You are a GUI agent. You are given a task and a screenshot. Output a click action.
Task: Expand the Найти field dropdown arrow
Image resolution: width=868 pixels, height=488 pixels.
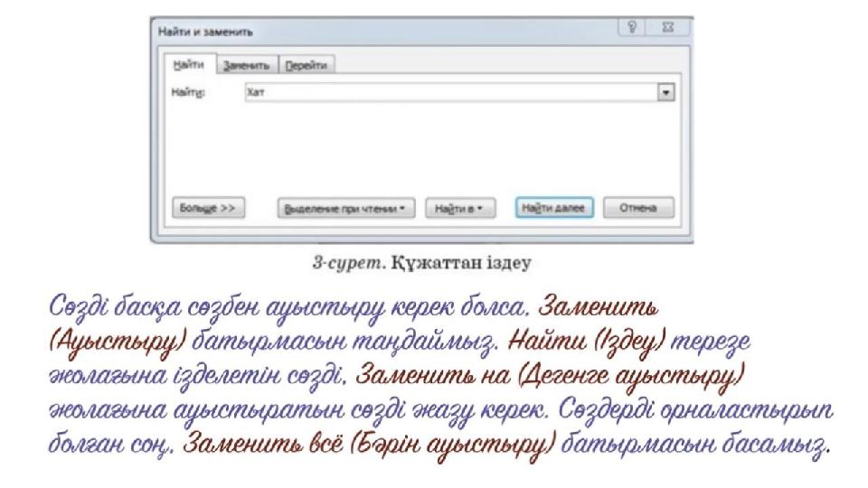(666, 92)
